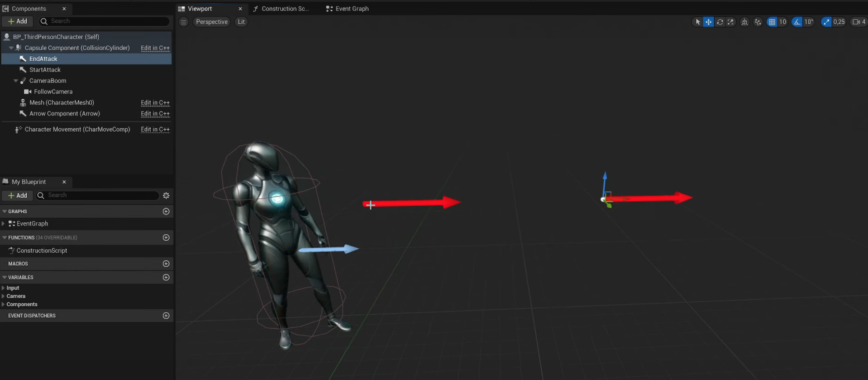The height and width of the screenshot is (380, 868).
Task: Click Add in the Components panel
Action: click(17, 21)
